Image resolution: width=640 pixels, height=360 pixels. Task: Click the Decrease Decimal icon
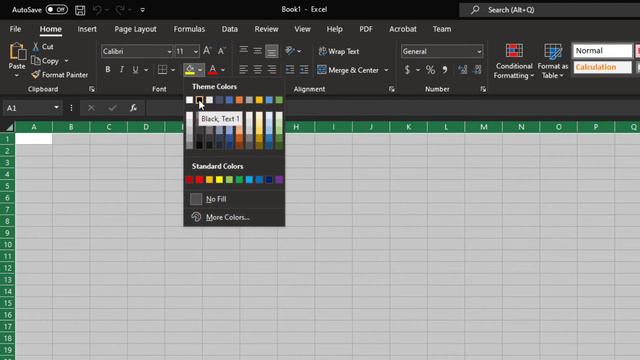coord(477,70)
